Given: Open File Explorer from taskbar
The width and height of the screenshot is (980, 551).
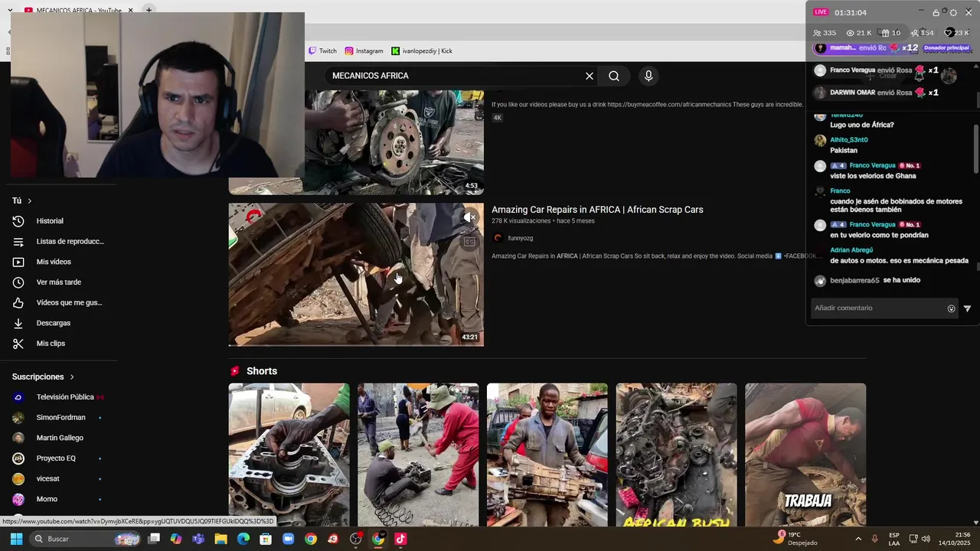Looking at the screenshot, I should click(x=220, y=539).
